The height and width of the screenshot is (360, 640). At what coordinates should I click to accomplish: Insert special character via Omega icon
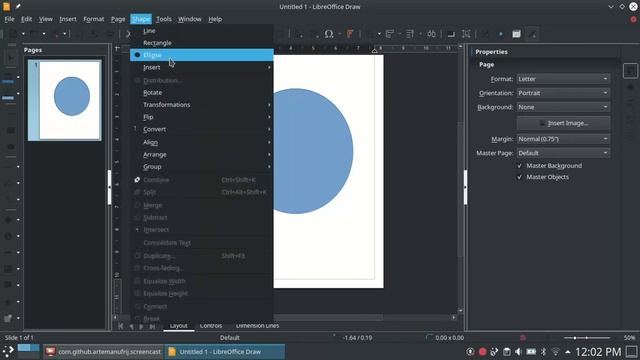point(329,34)
